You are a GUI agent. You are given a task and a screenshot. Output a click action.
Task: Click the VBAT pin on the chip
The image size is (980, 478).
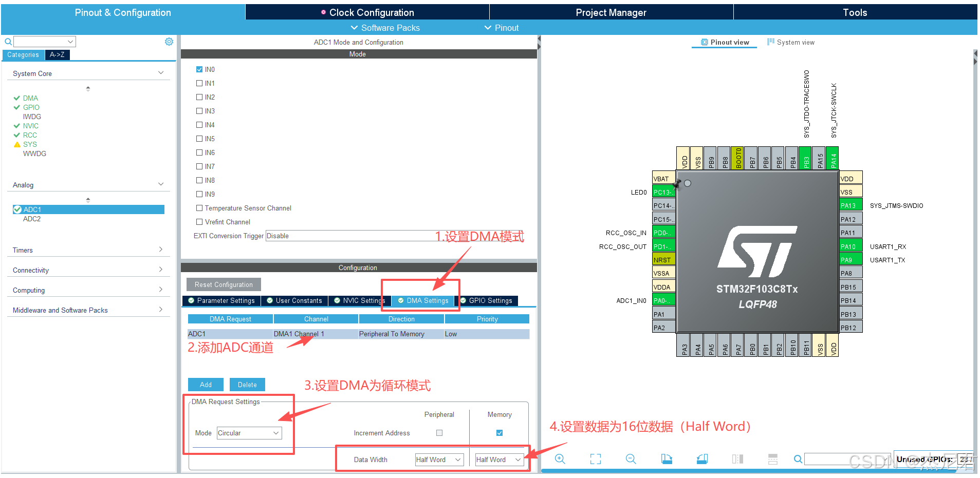point(663,179)
